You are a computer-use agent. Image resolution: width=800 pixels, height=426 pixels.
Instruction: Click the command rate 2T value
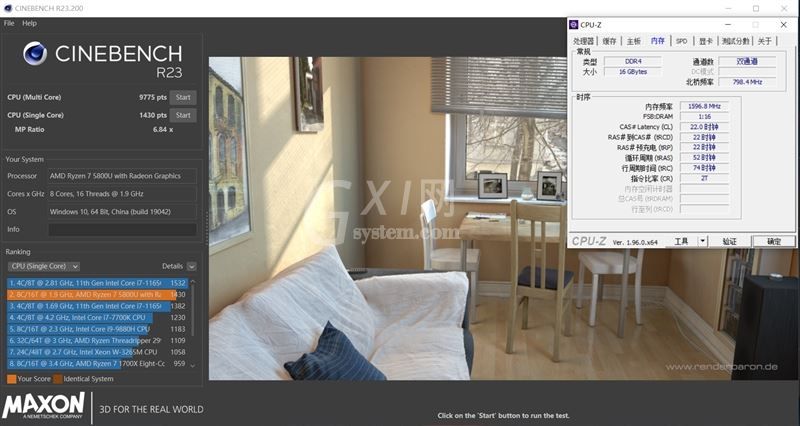click(704, 178)
